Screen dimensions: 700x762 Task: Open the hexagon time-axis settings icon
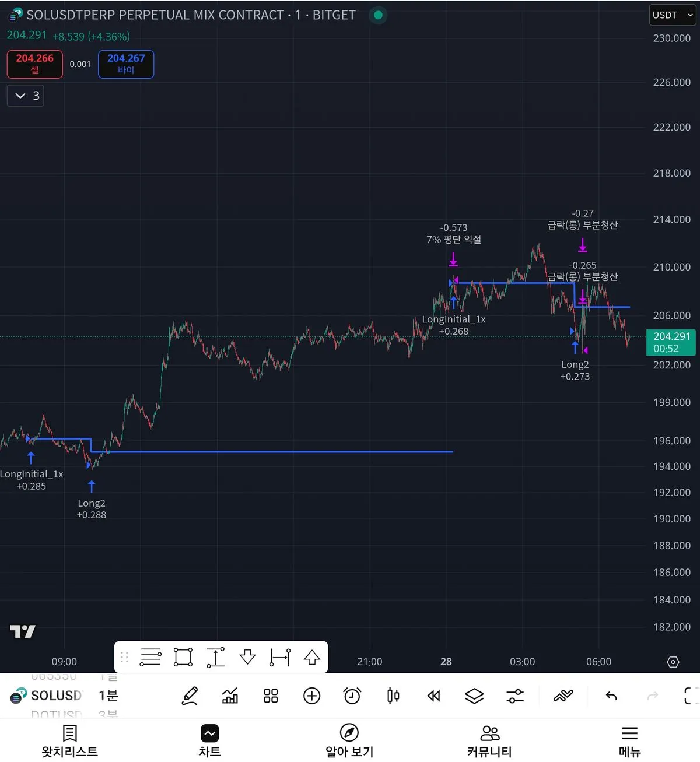tap(673, 662)
